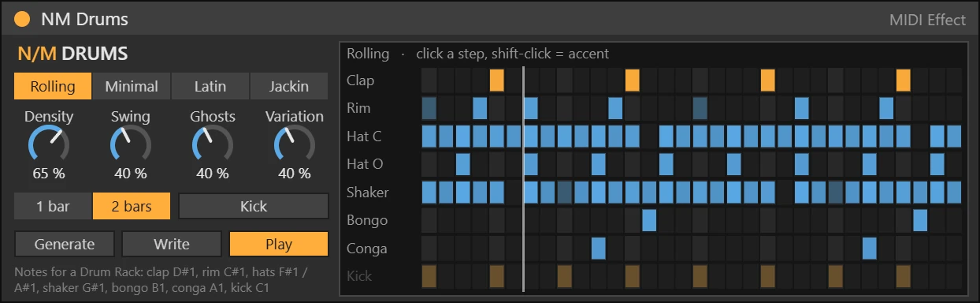The image size is (980, 303).
Task: Toggle the NM Drums device on/off circle
Action: tap(22, 19)
